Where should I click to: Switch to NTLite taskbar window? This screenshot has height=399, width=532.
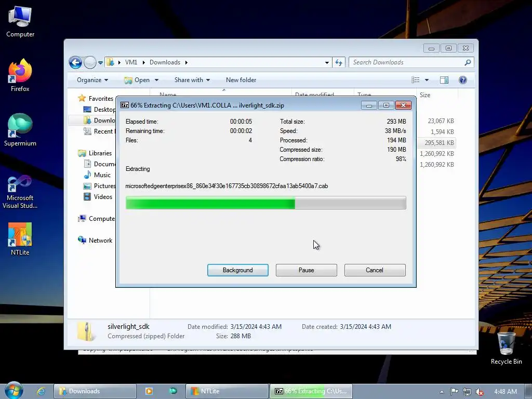[x=227, y=391]
